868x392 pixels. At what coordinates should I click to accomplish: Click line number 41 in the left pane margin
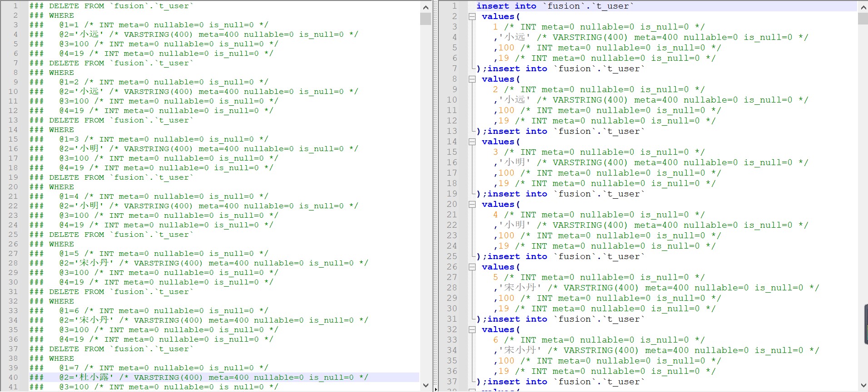[13, 387]
